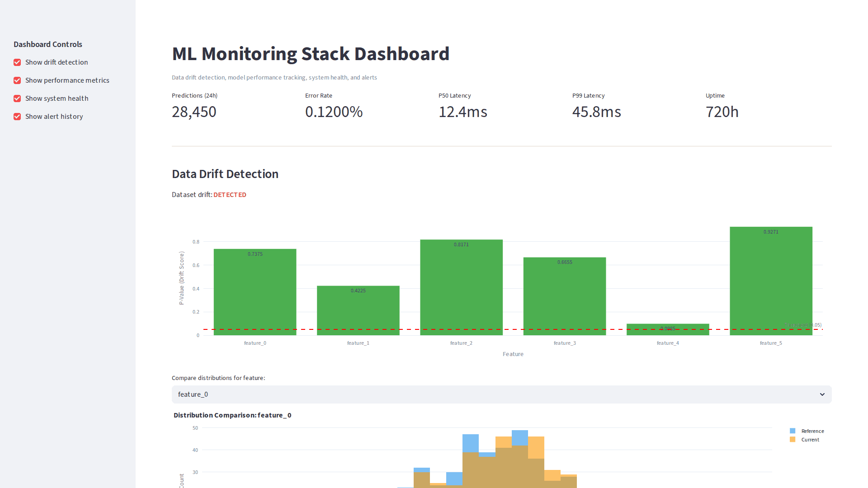Click the ML Monitoring Stack Dashboard title

[x=310, y=53]
